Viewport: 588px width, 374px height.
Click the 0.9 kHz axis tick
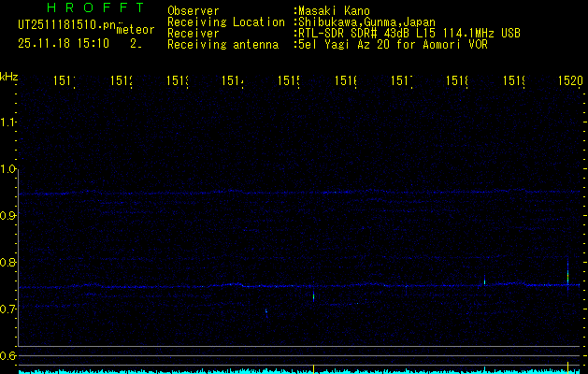pos(8,216)
